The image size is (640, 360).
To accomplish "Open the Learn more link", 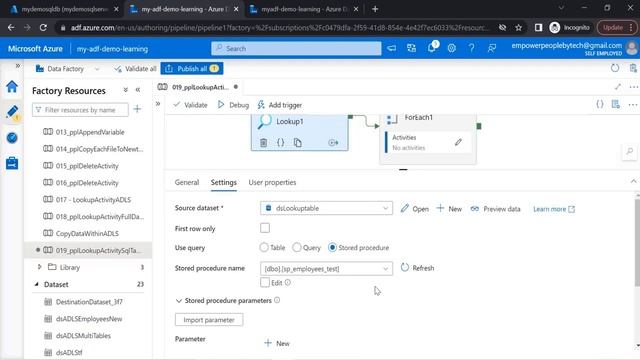I will (x=554, y=209).
